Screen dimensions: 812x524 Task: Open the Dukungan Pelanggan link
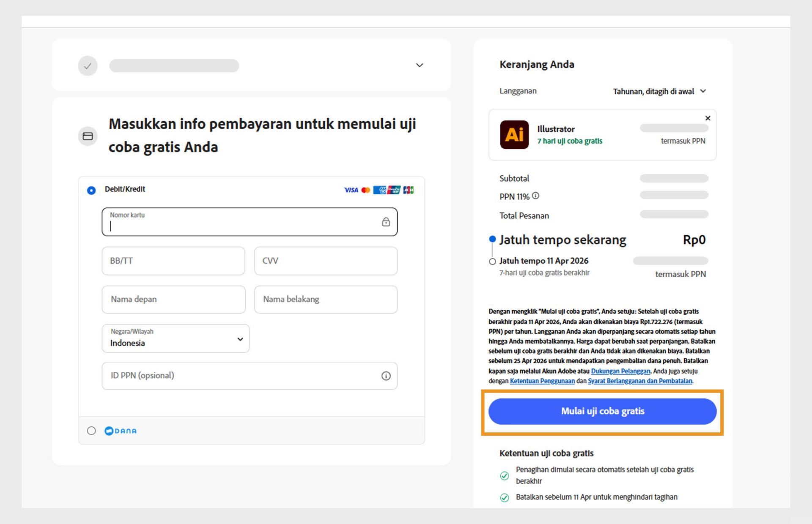click(x=621, y=371)
